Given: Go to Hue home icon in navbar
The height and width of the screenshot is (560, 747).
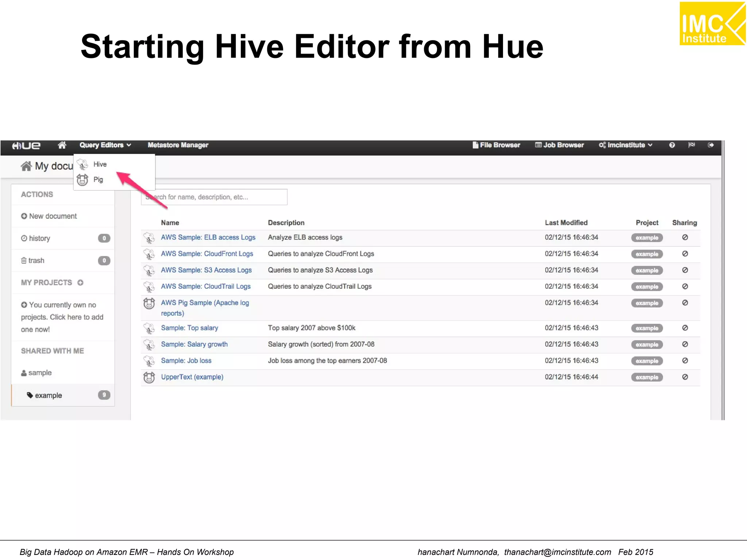Looking at the screenshot, I should 62,145.
